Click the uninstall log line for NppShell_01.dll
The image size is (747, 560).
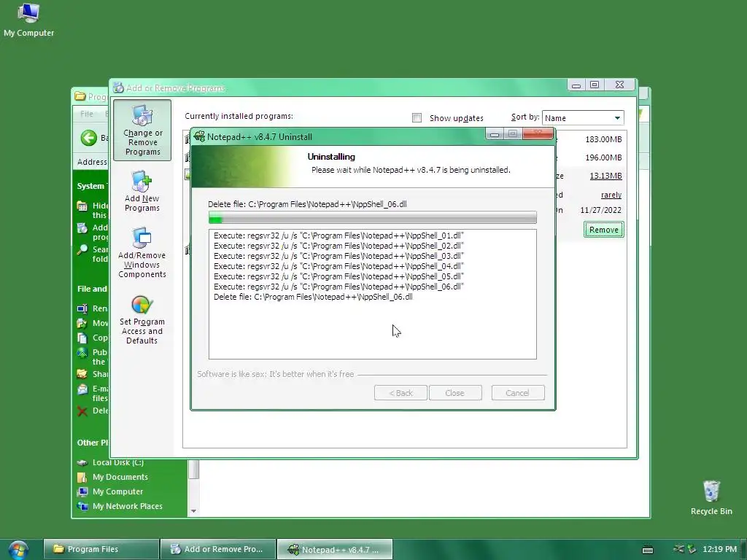pyautogui.click(x=338, y=236)
